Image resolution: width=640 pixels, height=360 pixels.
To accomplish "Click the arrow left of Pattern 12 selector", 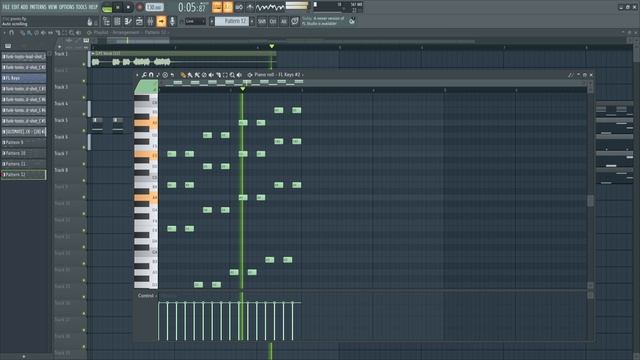I will pos(212,21).
